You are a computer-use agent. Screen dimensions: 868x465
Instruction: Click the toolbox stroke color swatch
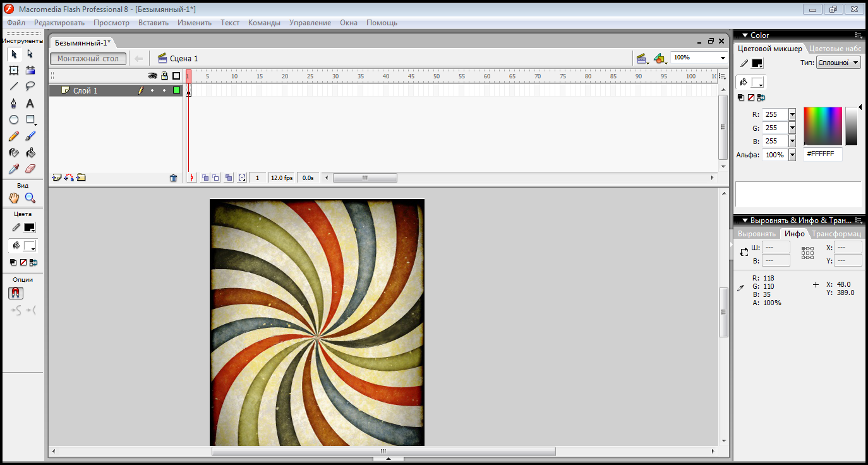pyautogui.click(x=30, y=228)
